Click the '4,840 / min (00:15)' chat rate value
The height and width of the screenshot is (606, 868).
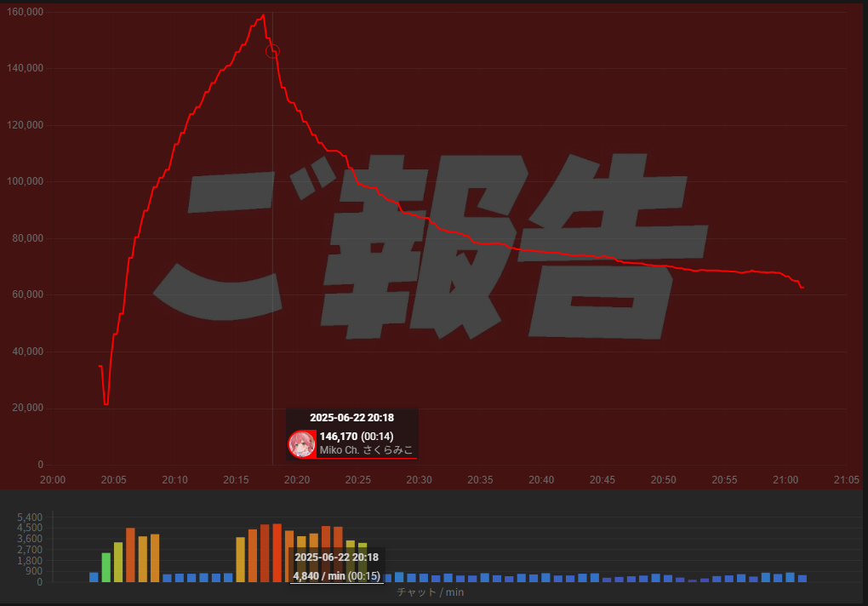pos(337,576)
